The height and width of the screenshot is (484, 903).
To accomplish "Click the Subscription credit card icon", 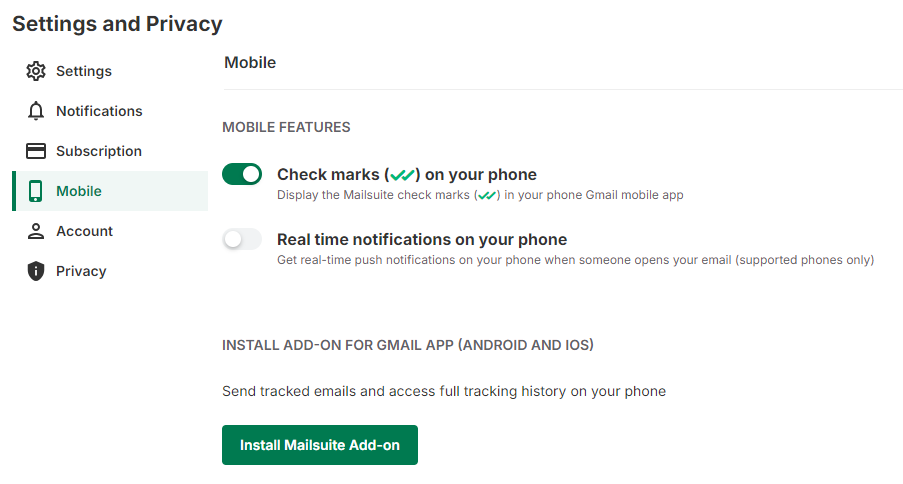I will pyautogui.click(x=36, y=151).
